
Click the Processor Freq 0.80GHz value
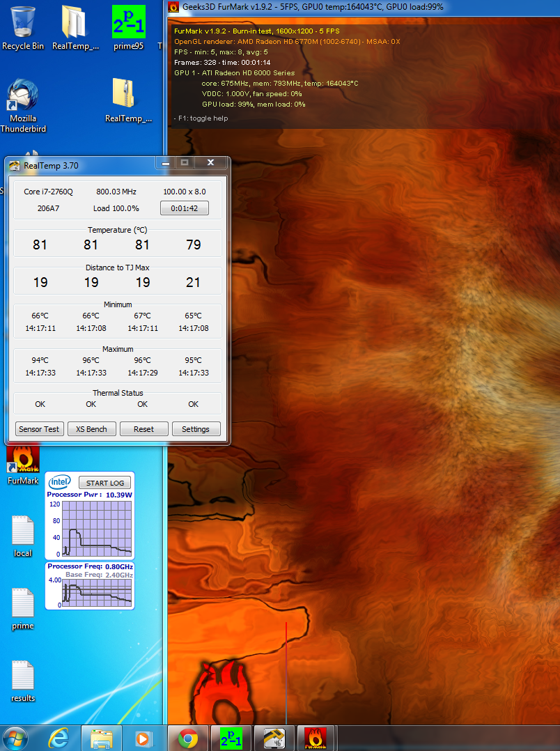(119, 566)
